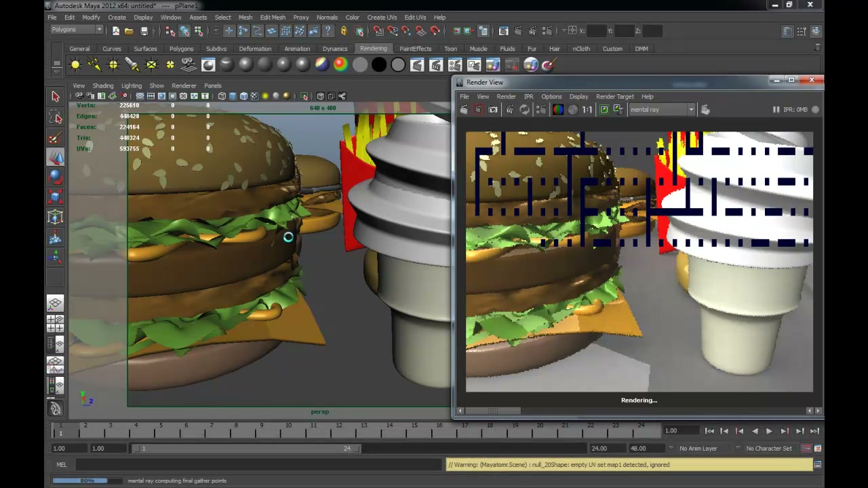Screen dimensions: 868x488
Task: Set real size 1:1 in Render View
Action: tap(587, 110)
